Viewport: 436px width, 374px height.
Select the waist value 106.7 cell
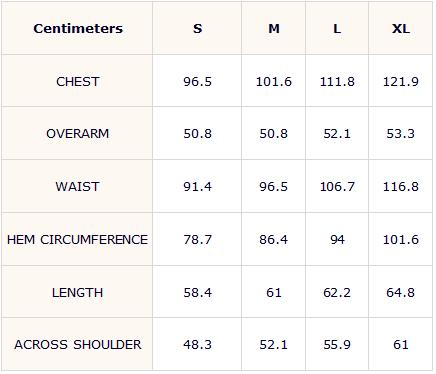(x=337, y=186)
